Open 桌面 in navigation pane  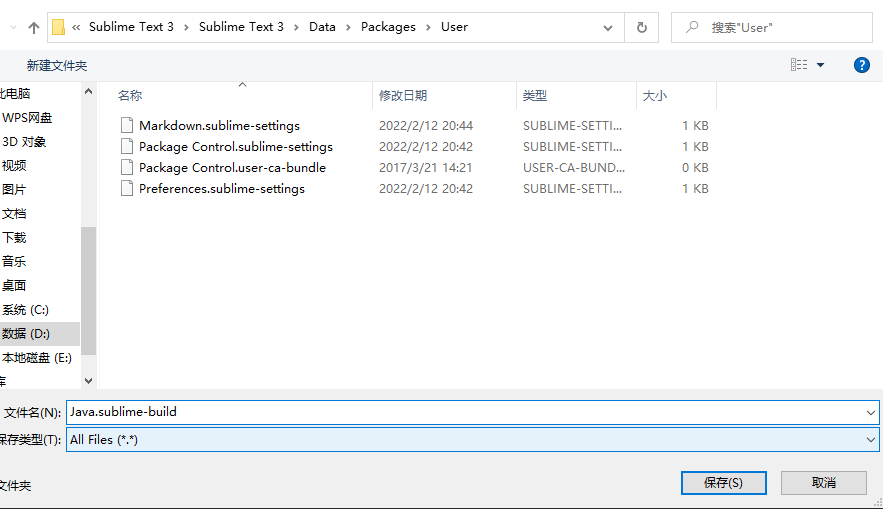coord(14,285)
